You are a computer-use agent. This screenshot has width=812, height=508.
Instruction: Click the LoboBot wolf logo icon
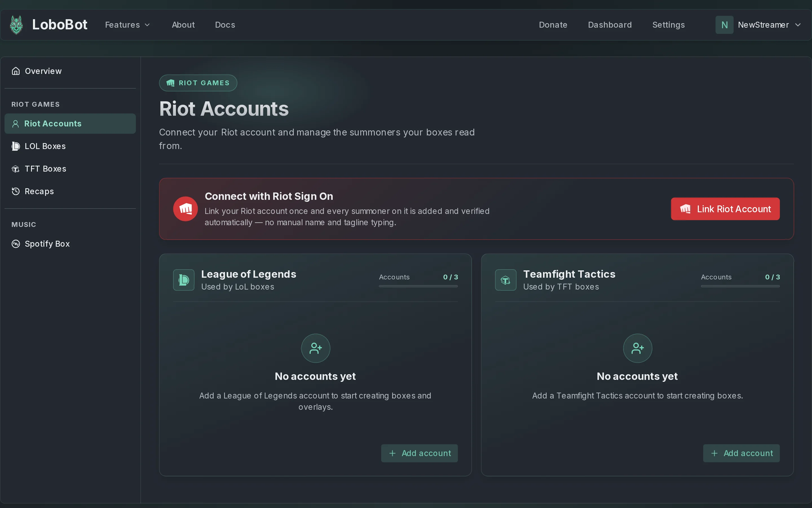point(16,25)
